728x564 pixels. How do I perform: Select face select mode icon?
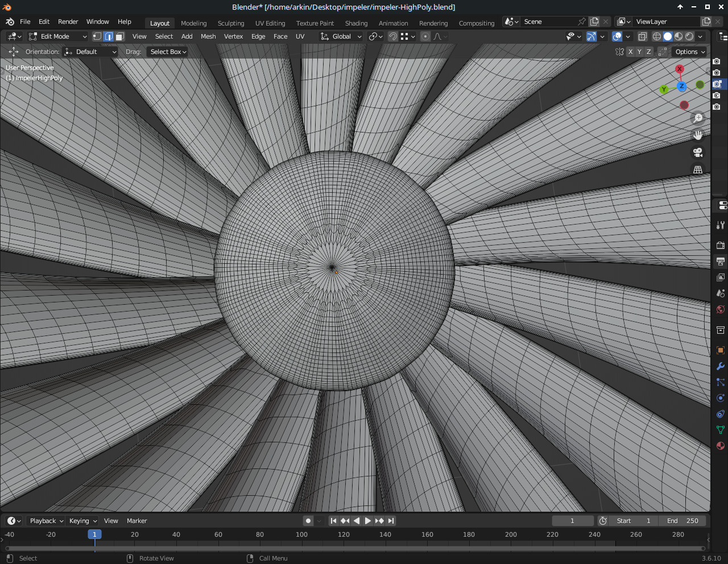click(x=120, y=36)
